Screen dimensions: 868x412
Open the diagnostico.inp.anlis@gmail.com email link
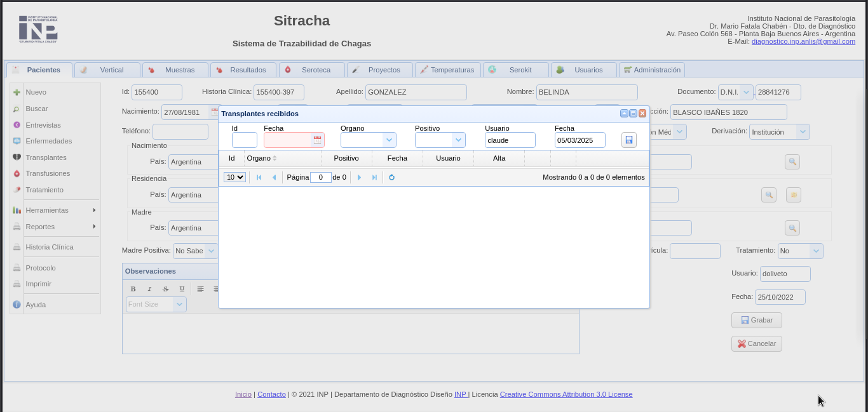tap(803, 41)
